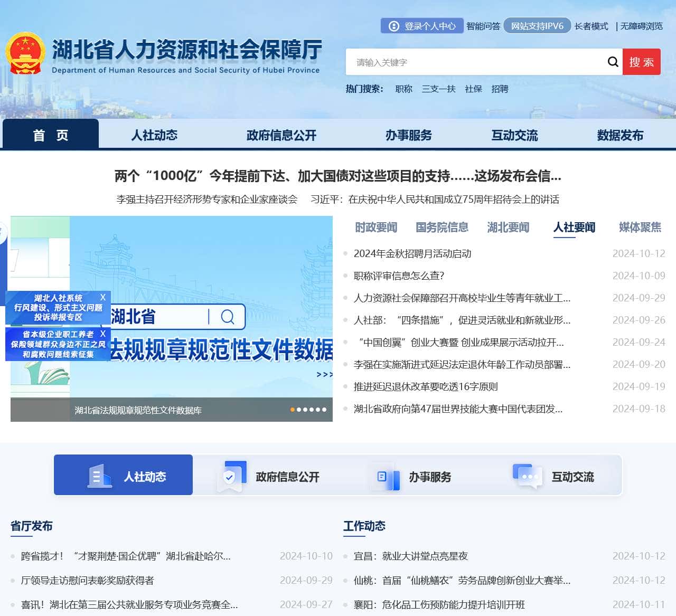The image size is (676, 616).
Task: Close the 省本级企业职工养老 floating banner
Action: pyautogui.click(x=103, y=334)
